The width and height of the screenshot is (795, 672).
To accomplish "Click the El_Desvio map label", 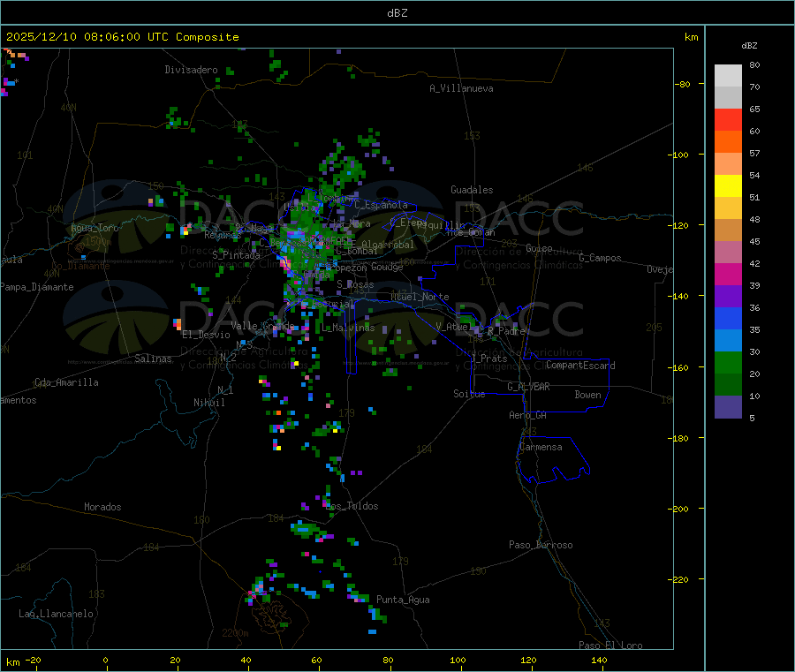I will [207, 335].
